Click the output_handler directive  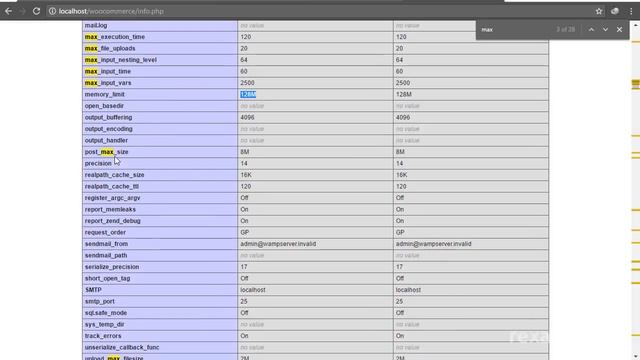click(106, 140)
